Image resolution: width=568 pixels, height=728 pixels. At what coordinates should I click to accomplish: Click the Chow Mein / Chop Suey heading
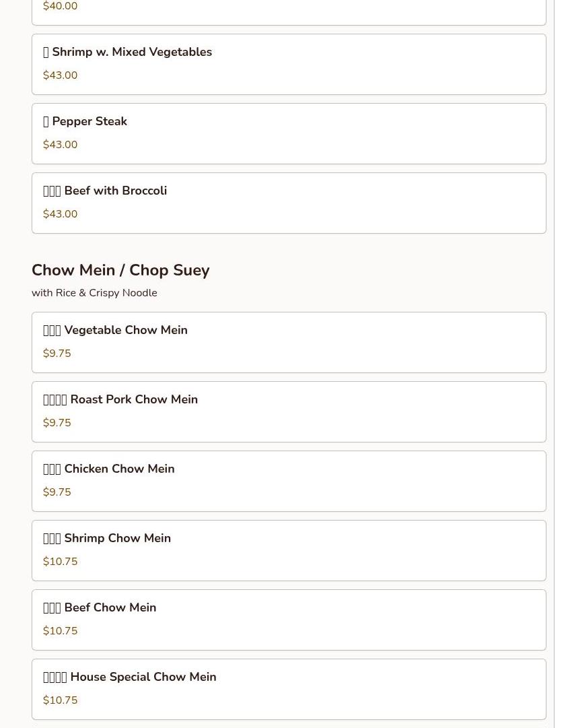pyautogui.click(x=120, y=270)
